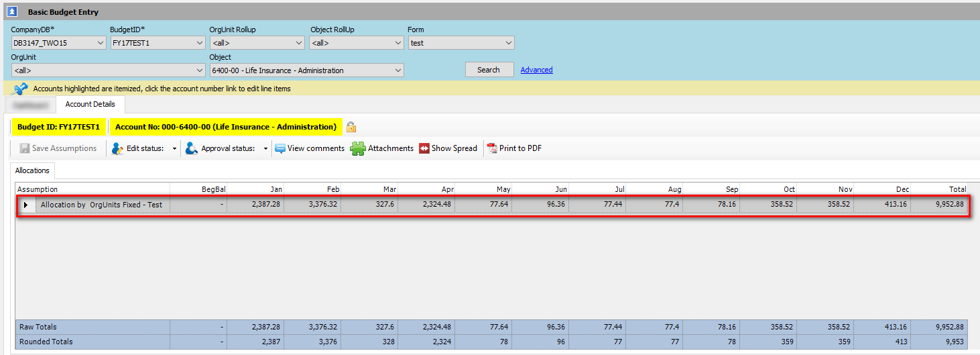Click the Jun column header
The image size is (980, 355).
click(540, 189)
